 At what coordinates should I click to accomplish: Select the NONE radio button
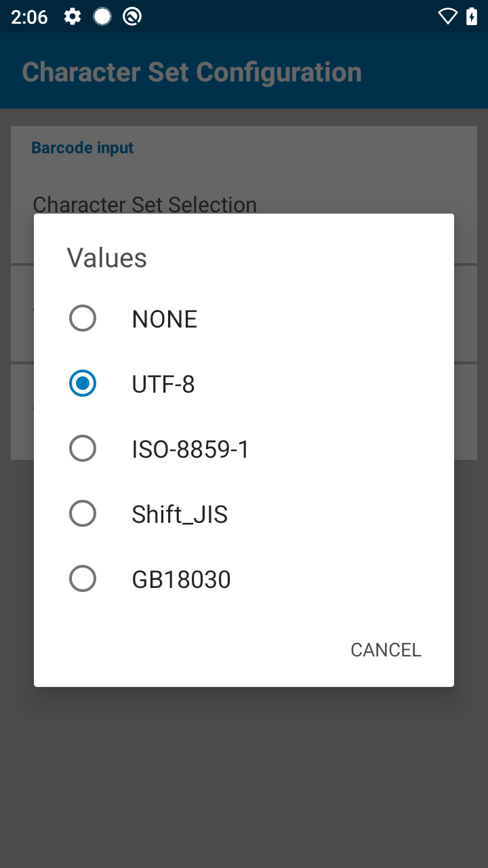point(83,318)
